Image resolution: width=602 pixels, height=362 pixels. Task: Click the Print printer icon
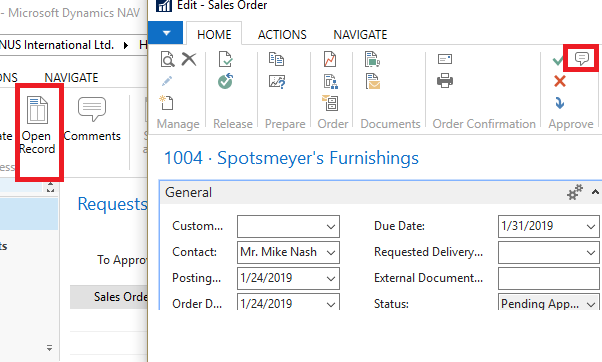coord(445,81)
